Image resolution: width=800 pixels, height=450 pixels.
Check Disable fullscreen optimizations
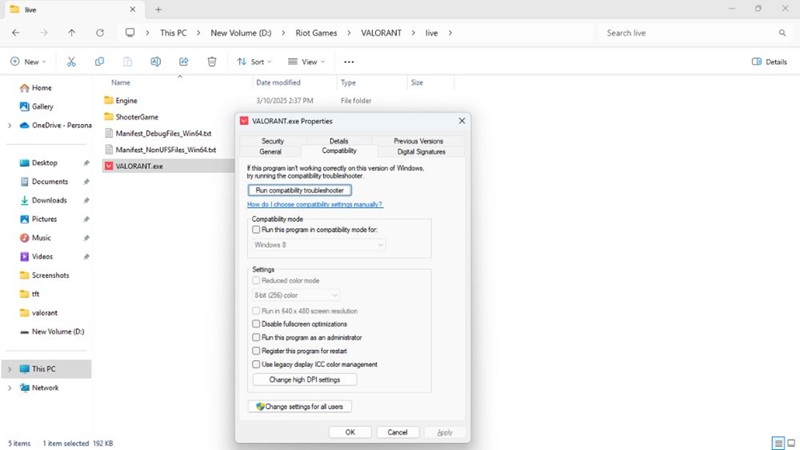256,324
